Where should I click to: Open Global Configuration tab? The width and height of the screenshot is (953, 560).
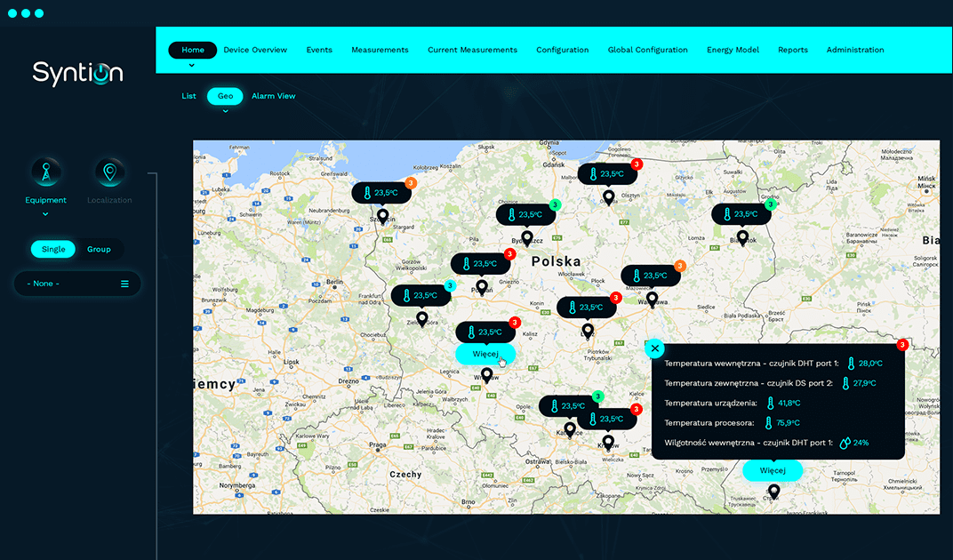coord(648,50)
